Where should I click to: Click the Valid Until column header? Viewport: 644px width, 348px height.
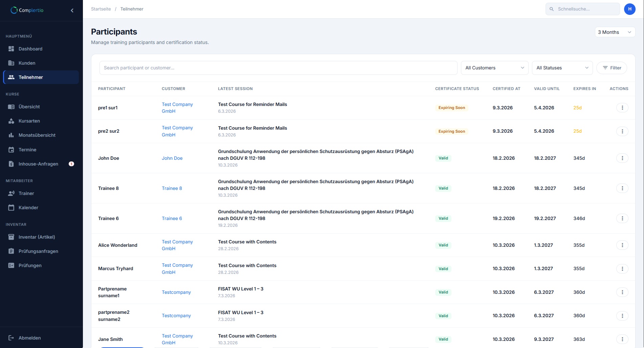click(x=547, y=89)
